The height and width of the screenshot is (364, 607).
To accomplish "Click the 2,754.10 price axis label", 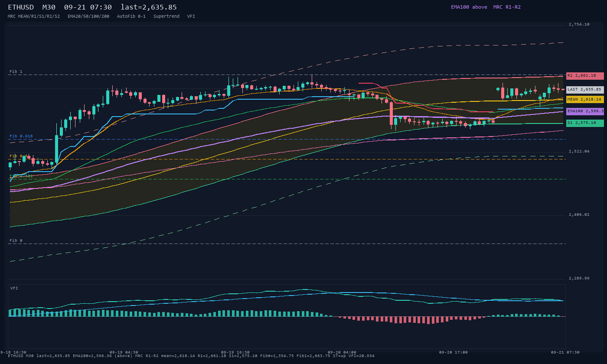I will click(579, 25).
